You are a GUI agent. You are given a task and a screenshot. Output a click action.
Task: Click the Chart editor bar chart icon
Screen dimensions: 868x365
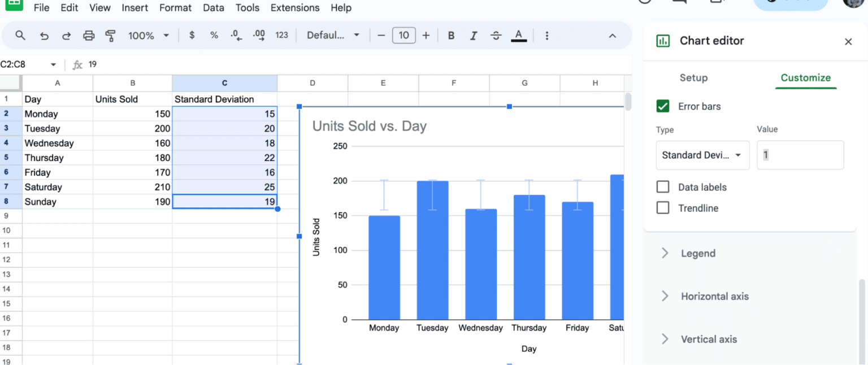coord(662,41)
